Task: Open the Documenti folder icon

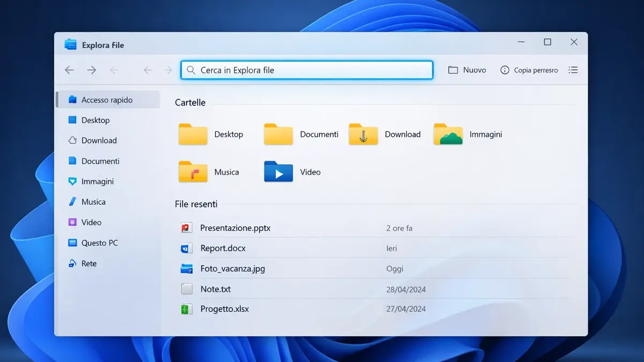Action: click(277, 134)
